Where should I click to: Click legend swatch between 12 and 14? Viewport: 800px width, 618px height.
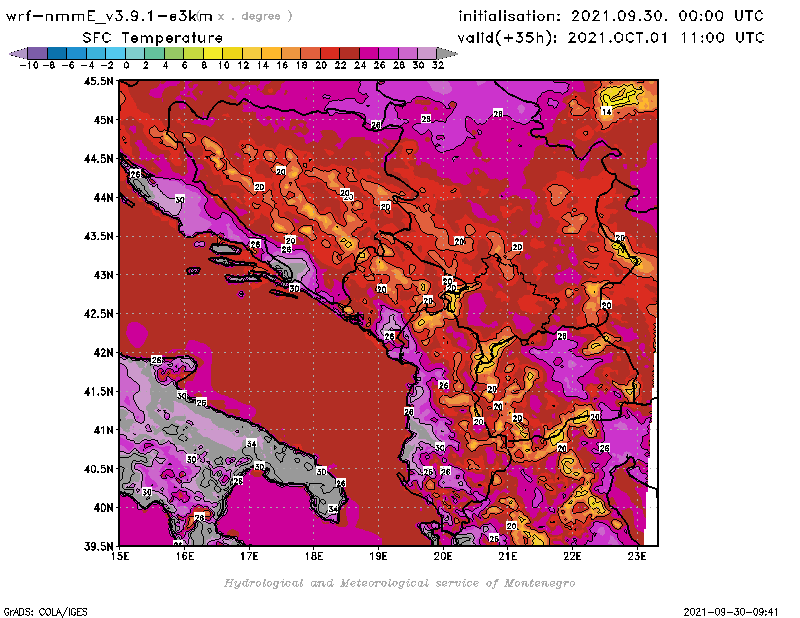point(252,54)
